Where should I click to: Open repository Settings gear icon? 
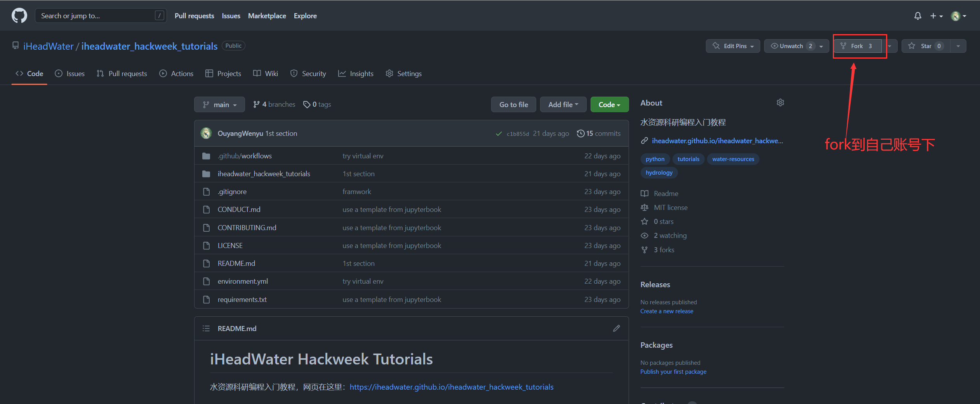click(x=389, y=73)
